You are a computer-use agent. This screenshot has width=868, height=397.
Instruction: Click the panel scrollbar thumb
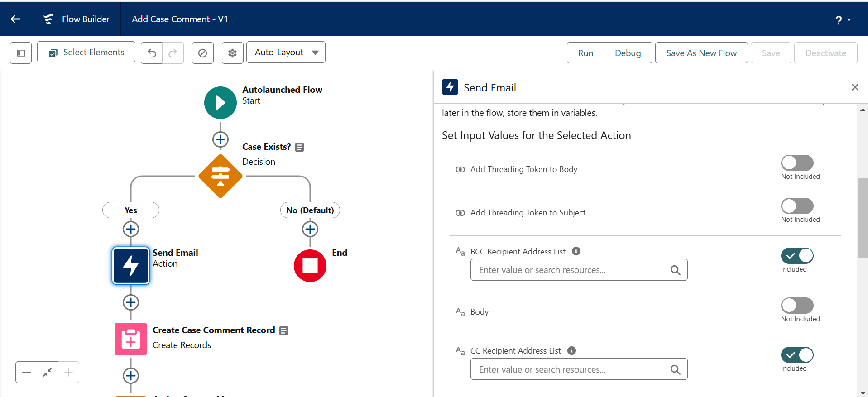(863, 218)
